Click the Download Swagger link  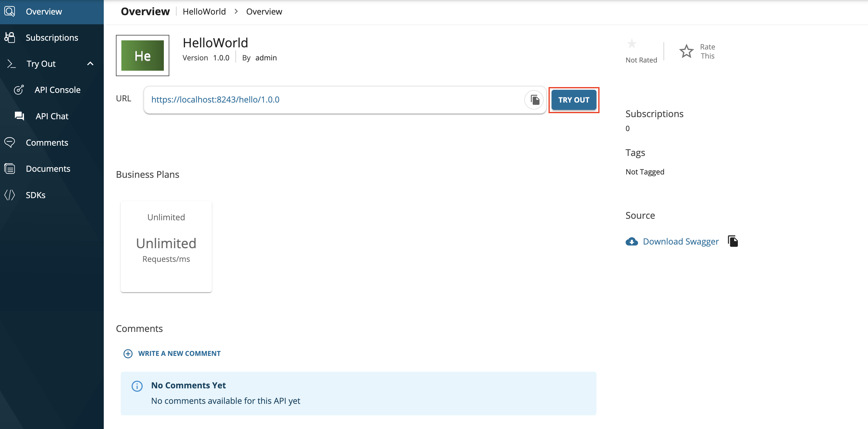pyautogui.click(x=680, y=242)
